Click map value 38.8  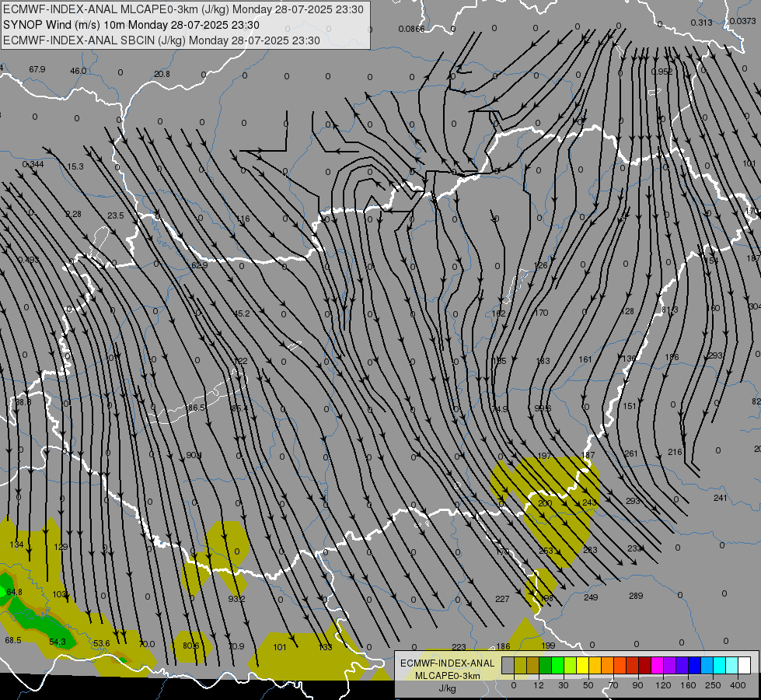[23, 402]
